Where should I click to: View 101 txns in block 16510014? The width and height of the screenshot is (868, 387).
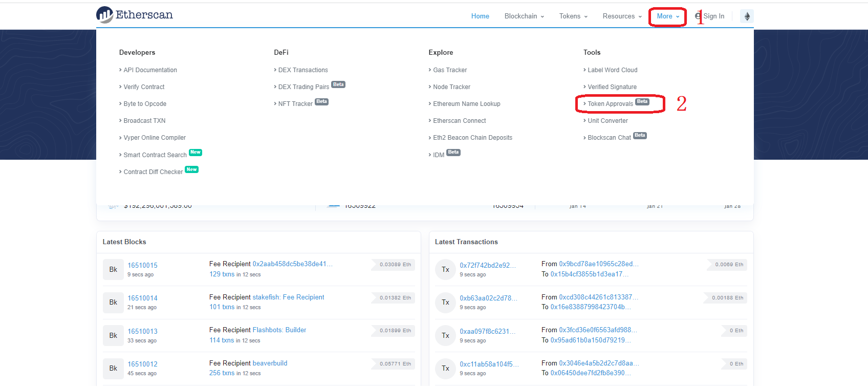coord(222,307)
